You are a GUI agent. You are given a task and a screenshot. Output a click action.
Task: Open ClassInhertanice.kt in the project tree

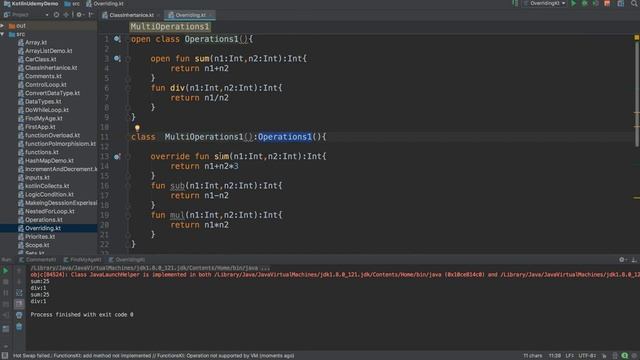tap(51, 68)
